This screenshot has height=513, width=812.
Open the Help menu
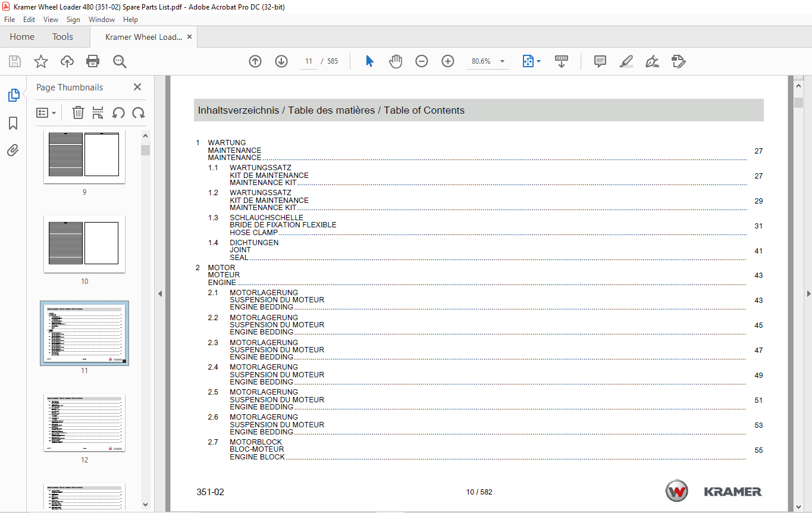tap(130, 20)
